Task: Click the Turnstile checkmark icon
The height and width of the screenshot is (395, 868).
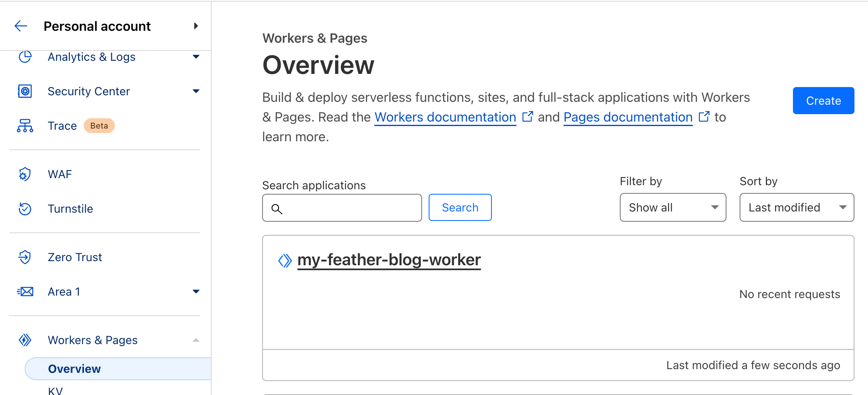Action: [25, 209]
